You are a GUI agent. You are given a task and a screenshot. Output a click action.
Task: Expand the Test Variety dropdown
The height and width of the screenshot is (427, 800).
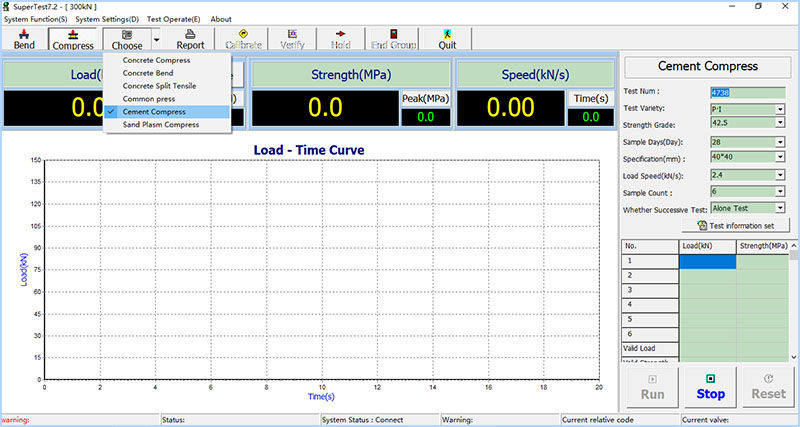pyautogui.click(x=780, y=108)
